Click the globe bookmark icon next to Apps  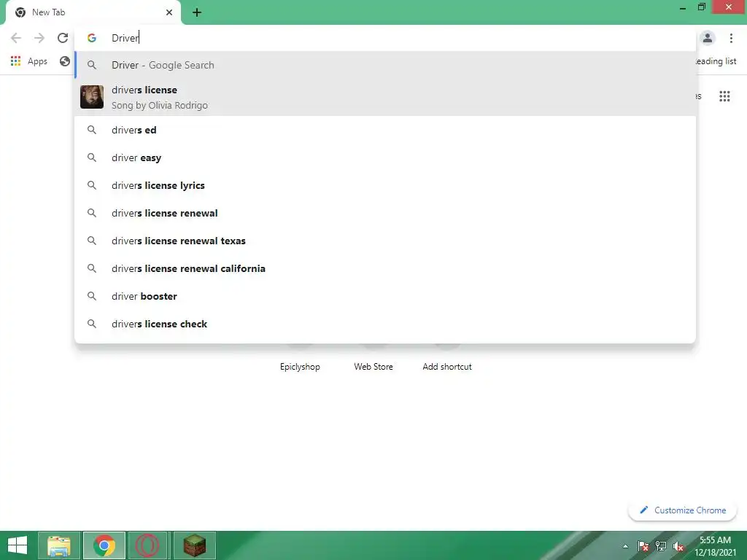(x=65, y=61)
